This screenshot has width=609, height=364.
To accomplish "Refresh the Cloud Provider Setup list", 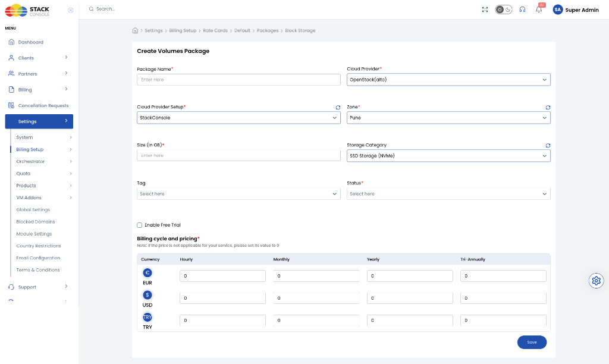I will pos(338,107).
